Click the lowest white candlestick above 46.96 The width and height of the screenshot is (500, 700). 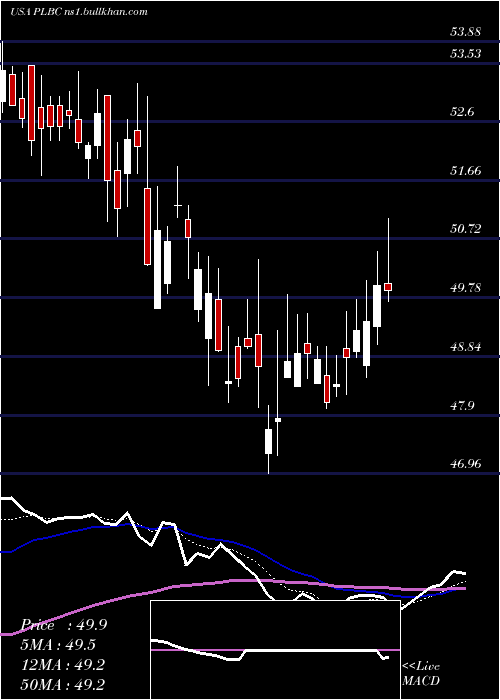[268, 442]
